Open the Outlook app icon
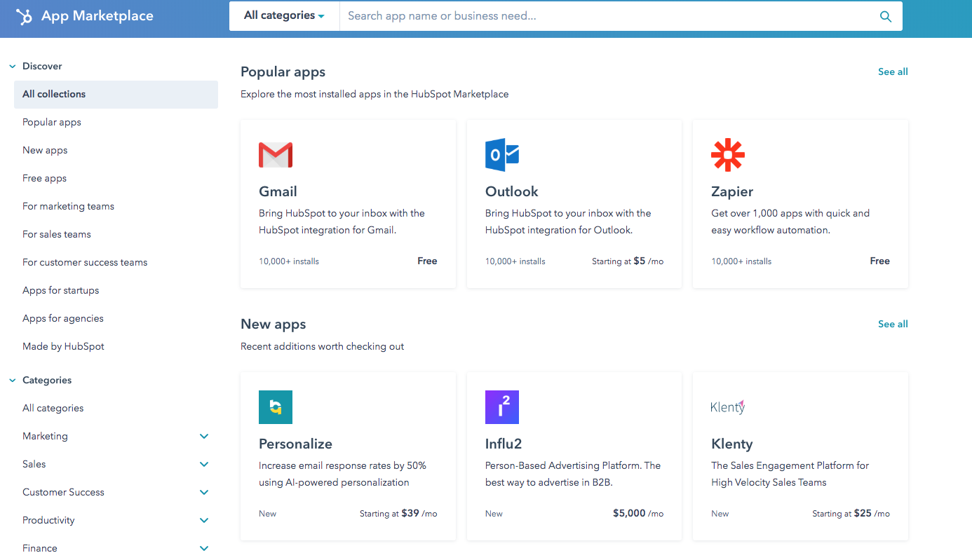972x560 pixels. [502, 155]
